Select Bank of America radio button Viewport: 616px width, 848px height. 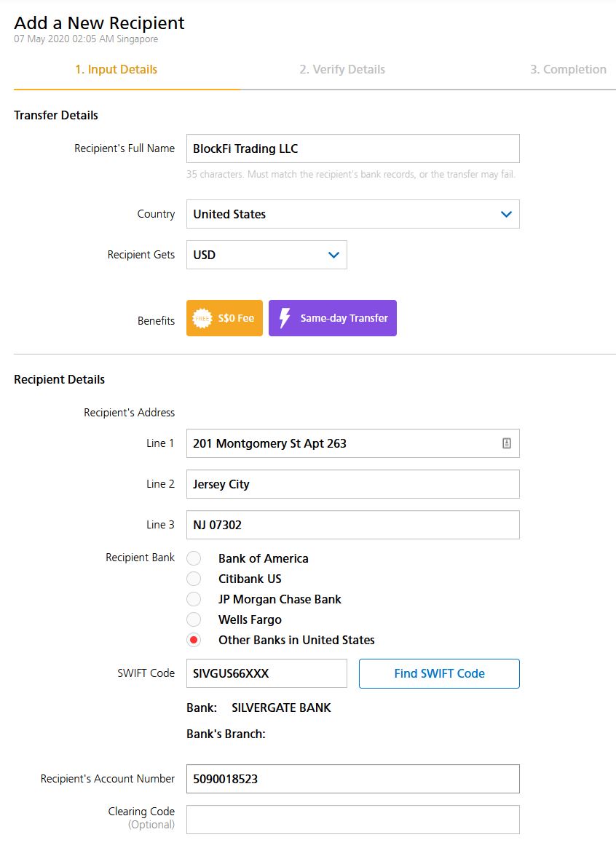click(x=194, y=558)
